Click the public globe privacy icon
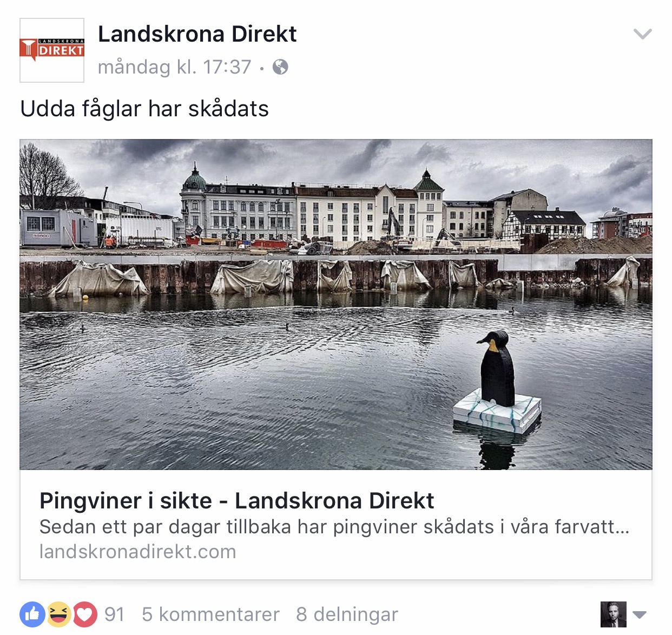 (x=280, y=67)
